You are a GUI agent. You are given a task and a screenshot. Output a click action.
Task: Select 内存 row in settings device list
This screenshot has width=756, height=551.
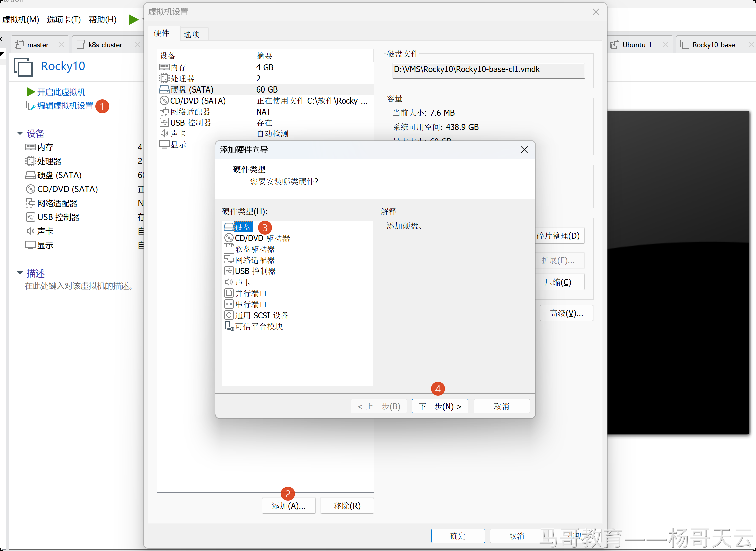[x=265, y=67]
